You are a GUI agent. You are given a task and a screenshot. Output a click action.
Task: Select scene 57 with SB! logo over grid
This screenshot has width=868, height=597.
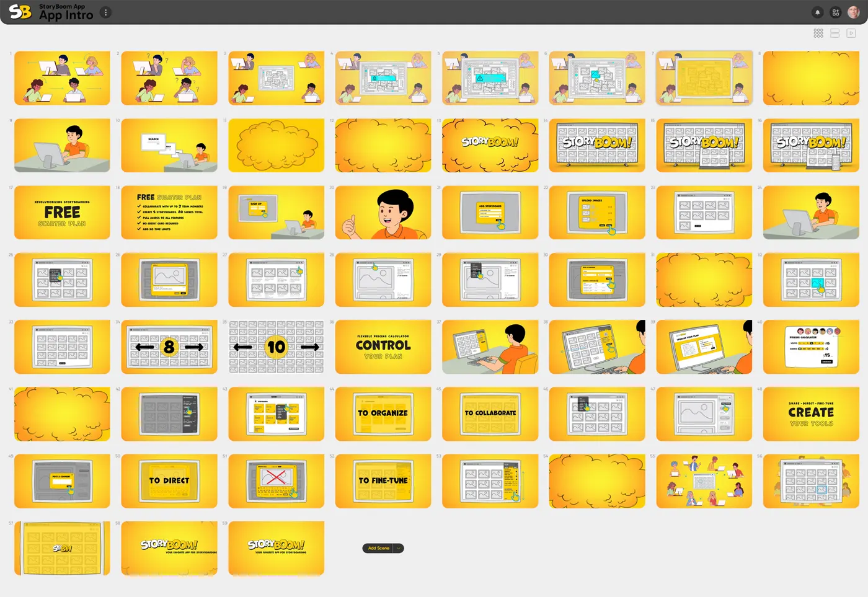point(62,548)
